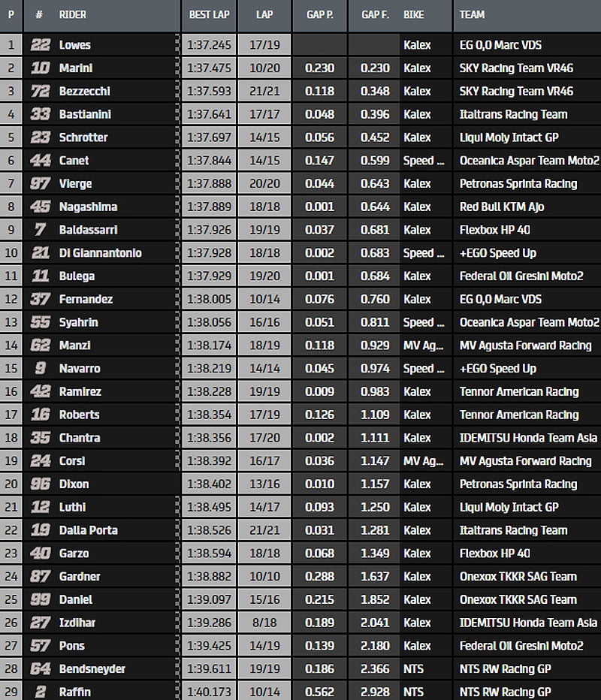601x700 pixels.
Task: Click the RIDER column header
Action: [x=72, y=14]
